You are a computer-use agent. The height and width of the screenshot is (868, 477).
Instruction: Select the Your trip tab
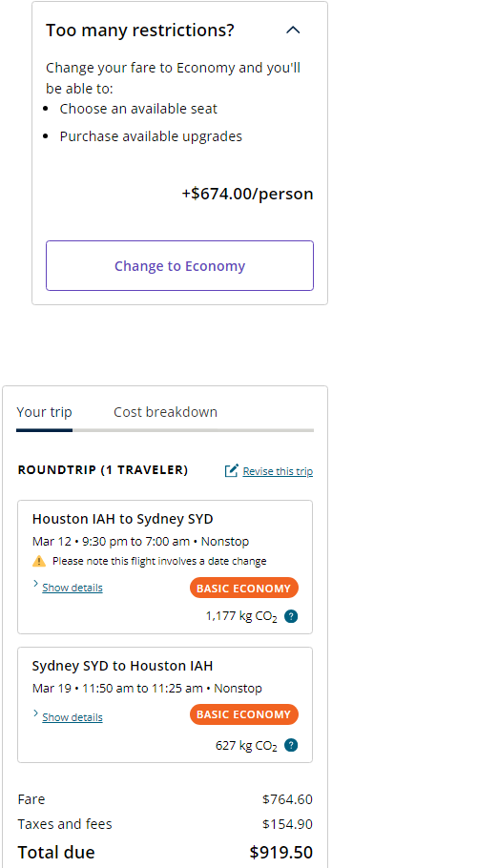44,412
